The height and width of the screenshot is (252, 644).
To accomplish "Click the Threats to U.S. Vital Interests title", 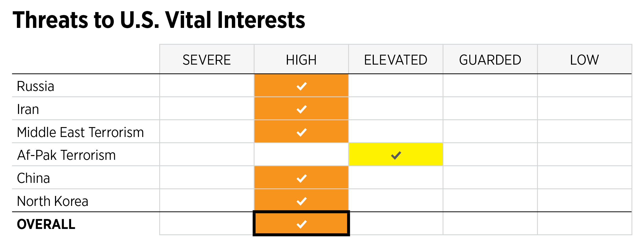I will pyautogui.click(x=159, y=20).
